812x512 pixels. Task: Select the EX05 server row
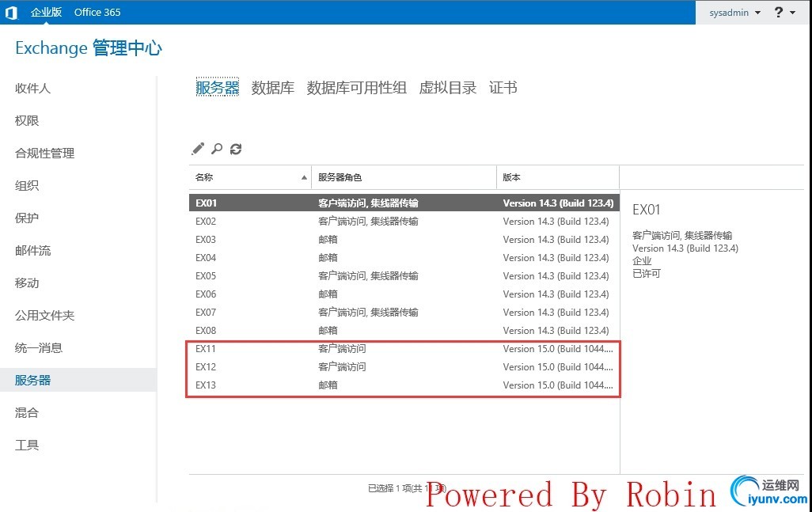click(x=404, y=276)
